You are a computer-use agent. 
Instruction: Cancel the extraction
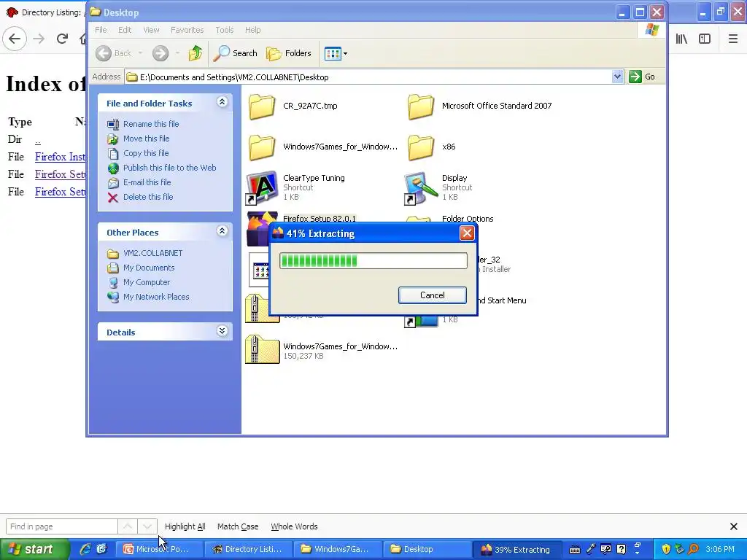coord(432,295)
